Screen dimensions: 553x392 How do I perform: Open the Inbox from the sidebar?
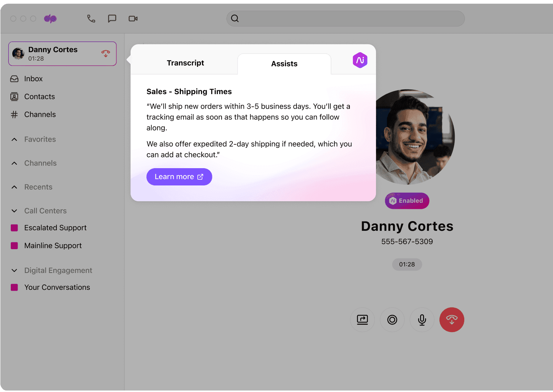pos(34,78)
